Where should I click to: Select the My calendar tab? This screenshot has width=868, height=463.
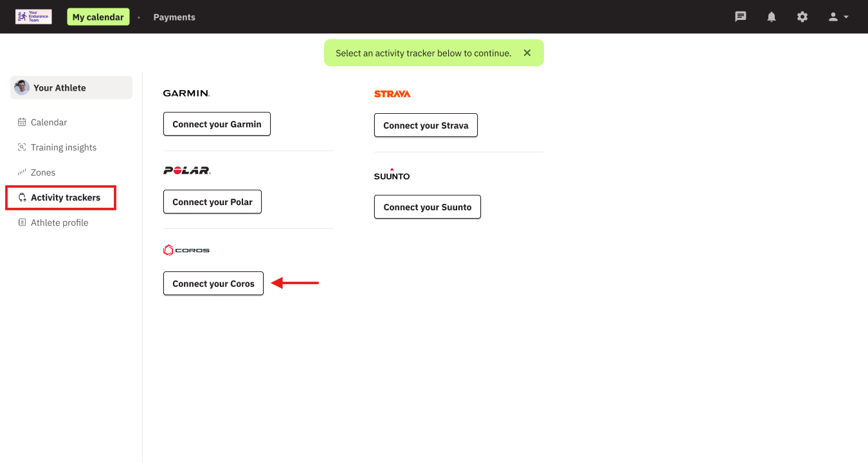pyautogui.click(x=98, y=17)
